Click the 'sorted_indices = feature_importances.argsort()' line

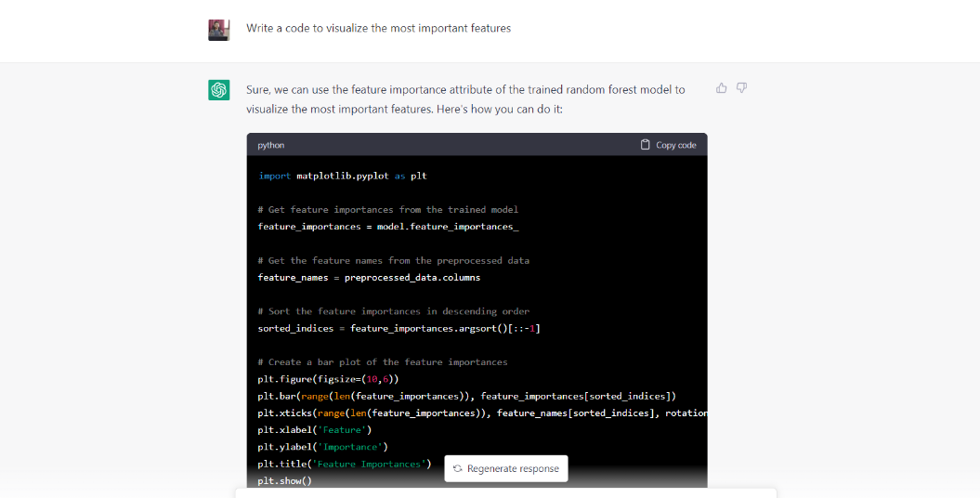(399, 328)
